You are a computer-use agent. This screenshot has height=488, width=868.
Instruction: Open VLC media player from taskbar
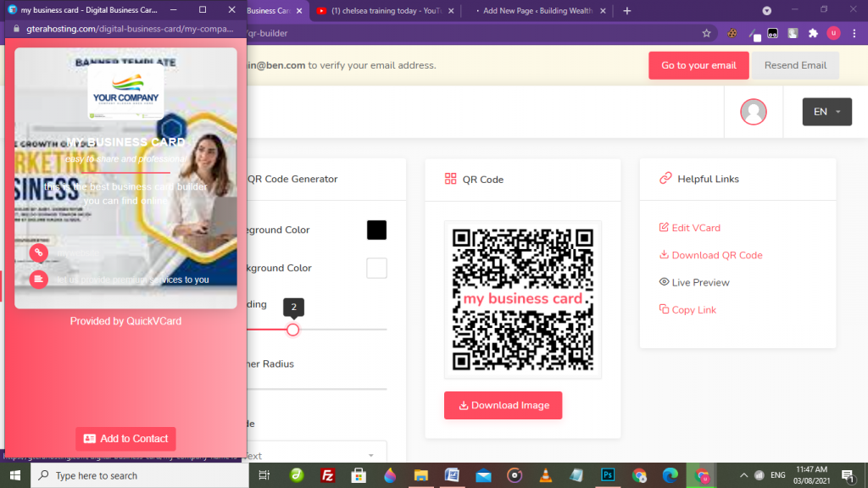(546, 475)
